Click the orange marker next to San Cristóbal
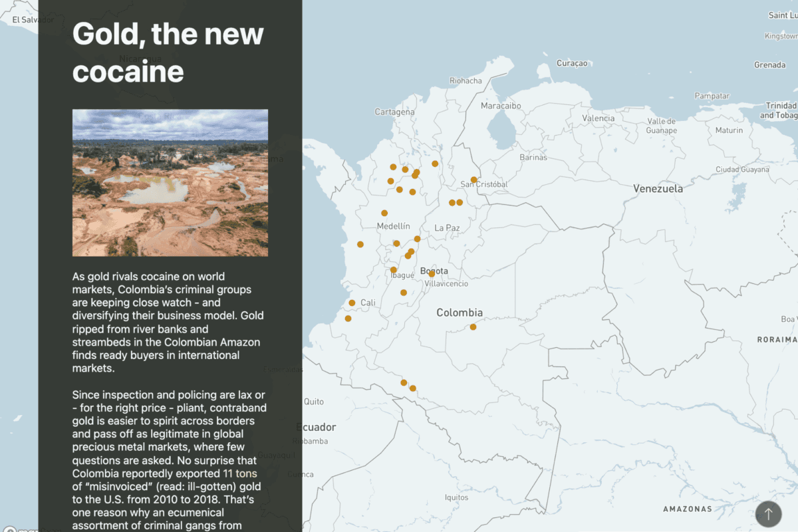The image size is (798, 532). pyautogui.click(x=474, y=180)
